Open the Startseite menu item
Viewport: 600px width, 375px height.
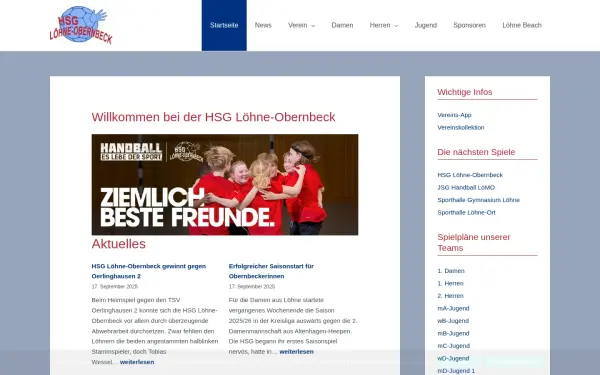point(224,25)
